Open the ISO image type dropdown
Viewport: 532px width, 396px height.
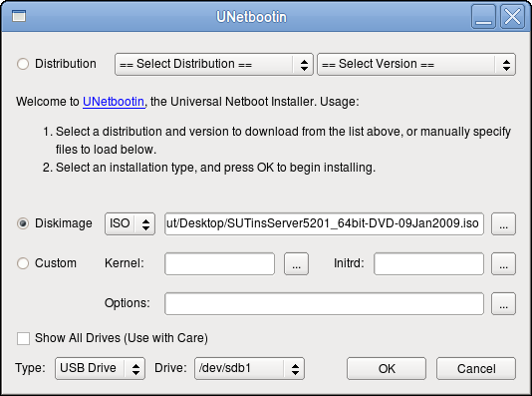coord(130,223)
